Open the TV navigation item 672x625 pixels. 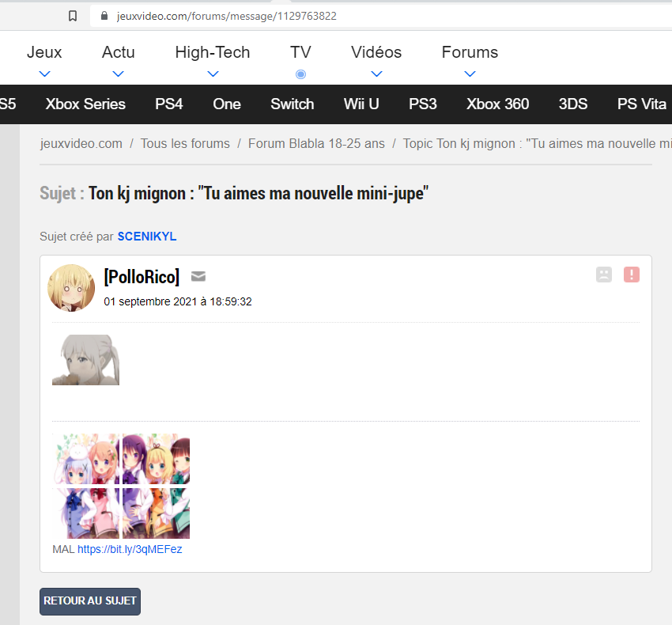[x=301, y=52]
